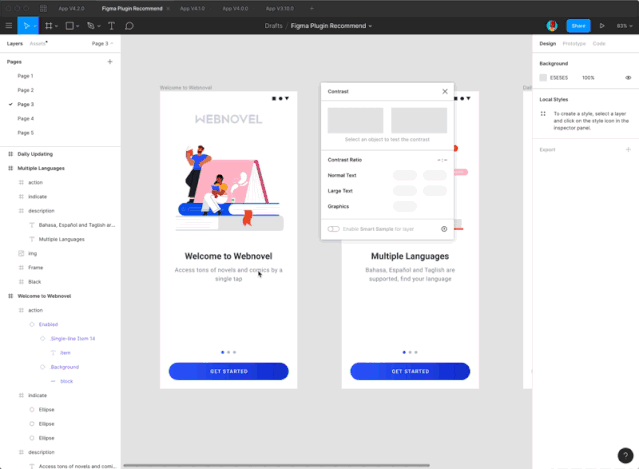Click text icon of Multiple Languages text layer
The height and width of the screenshot is (469, 639).
point(32,239)
